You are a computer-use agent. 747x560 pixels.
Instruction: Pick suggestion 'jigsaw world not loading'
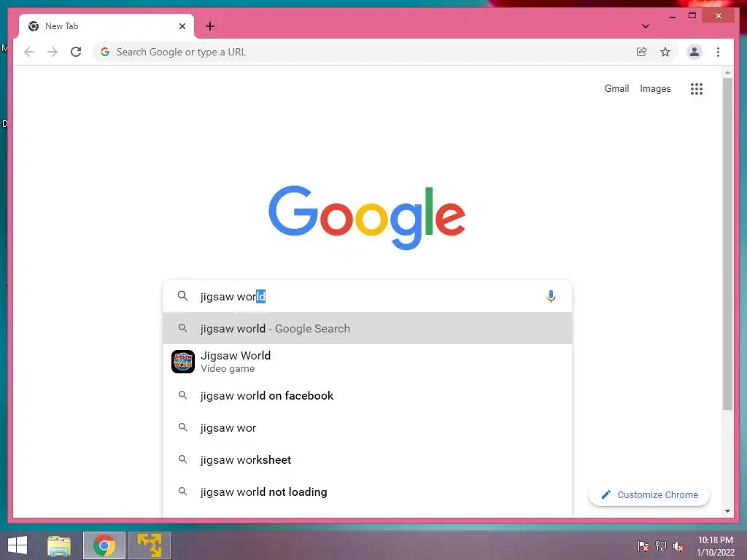pyautogui.click(x=367, y=491)
